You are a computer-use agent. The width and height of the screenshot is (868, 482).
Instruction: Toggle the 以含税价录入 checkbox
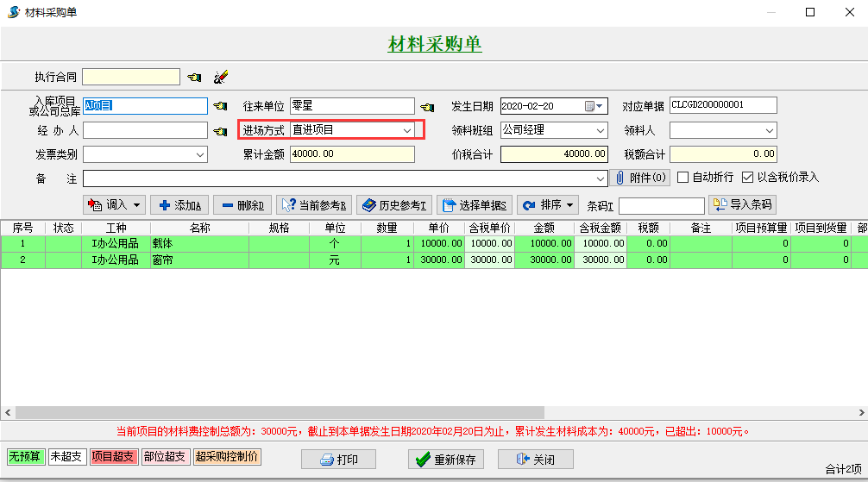click(x=747, y=178)
